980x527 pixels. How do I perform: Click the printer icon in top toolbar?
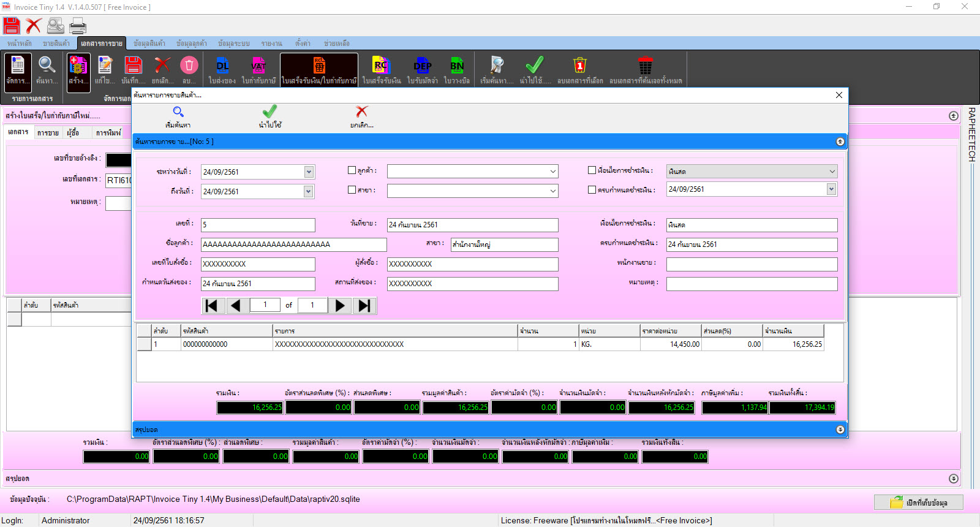click(78, 26)
